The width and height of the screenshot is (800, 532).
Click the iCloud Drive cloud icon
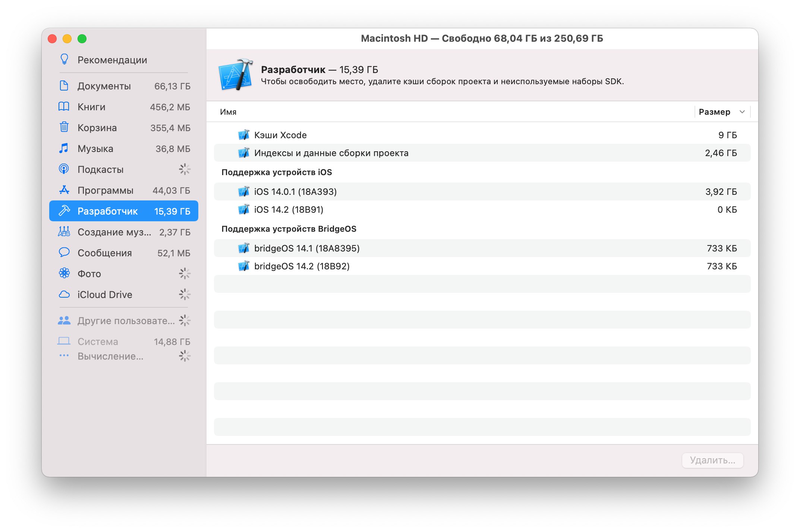tap(64, 294)
